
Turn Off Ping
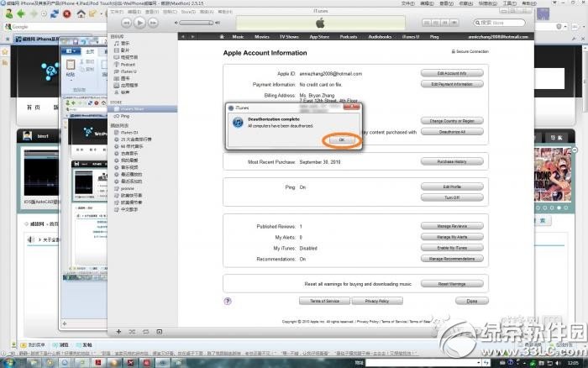[x=452, y=197]
